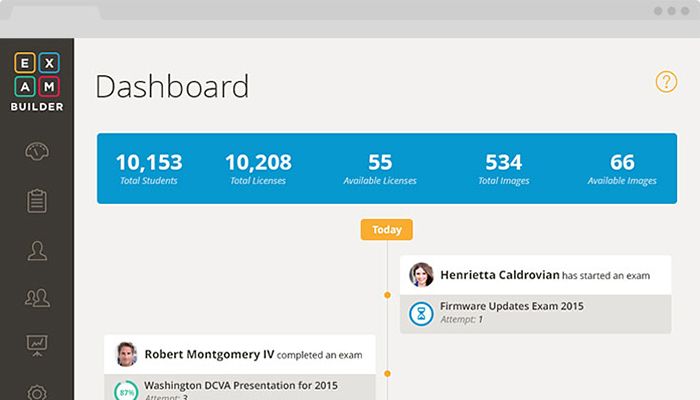Screen dimensions: 700x400
Task: Open the user groups icon in sidebar
Action: 38,297
